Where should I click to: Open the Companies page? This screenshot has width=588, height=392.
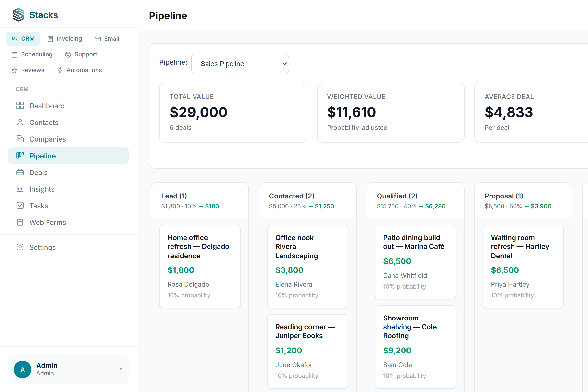pyautogui.click(x=68, y=139)
